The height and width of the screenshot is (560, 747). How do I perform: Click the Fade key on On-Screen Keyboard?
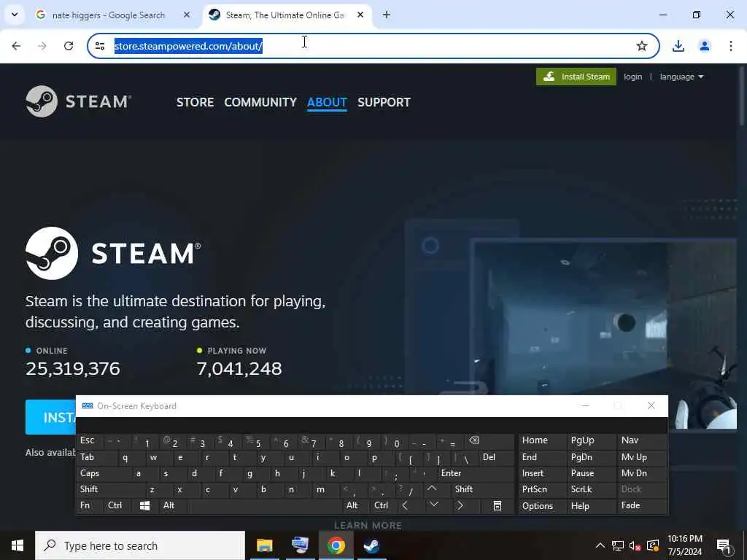tap(642, 506)
